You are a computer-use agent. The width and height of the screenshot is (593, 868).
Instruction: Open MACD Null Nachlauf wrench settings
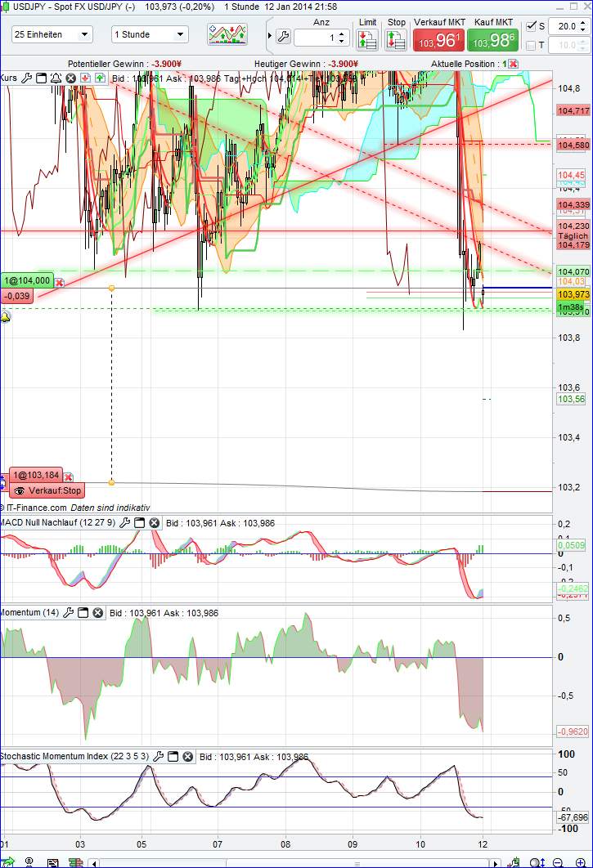click(125, 522)
